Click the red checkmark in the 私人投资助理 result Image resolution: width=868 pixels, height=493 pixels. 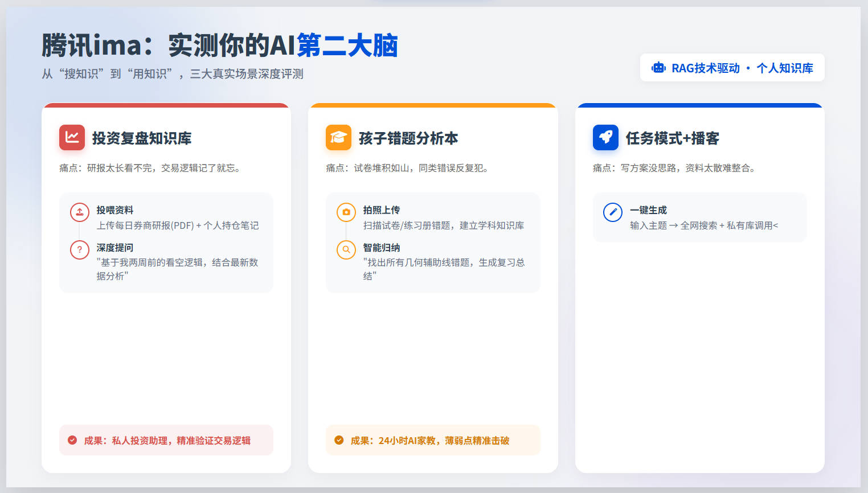pyautogui.click(x=72, y=440)
